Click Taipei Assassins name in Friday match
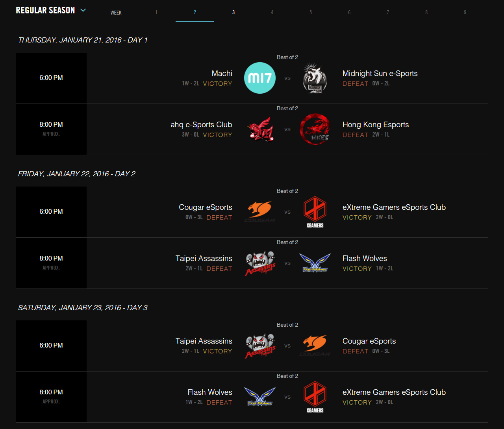 coord(204,259)
